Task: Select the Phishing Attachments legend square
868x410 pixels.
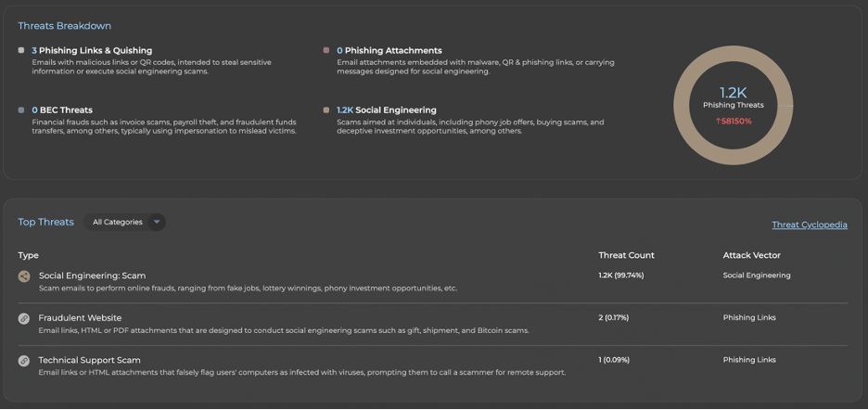Action: pyautogui.click(x=326, y=50)
